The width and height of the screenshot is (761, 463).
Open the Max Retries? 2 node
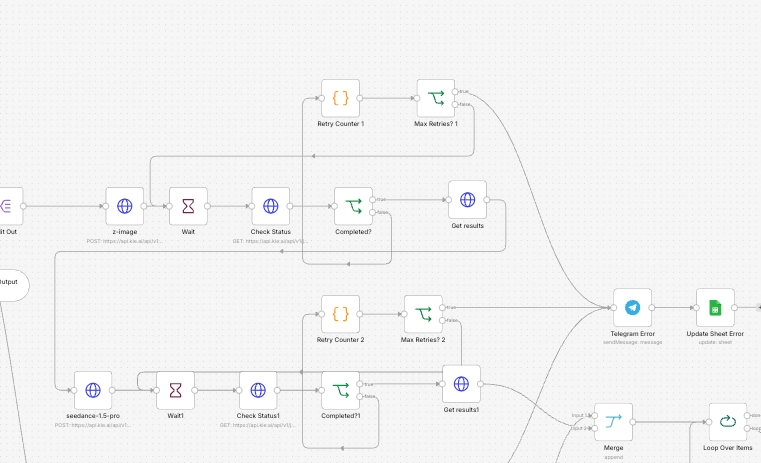[x=423, y=314]
